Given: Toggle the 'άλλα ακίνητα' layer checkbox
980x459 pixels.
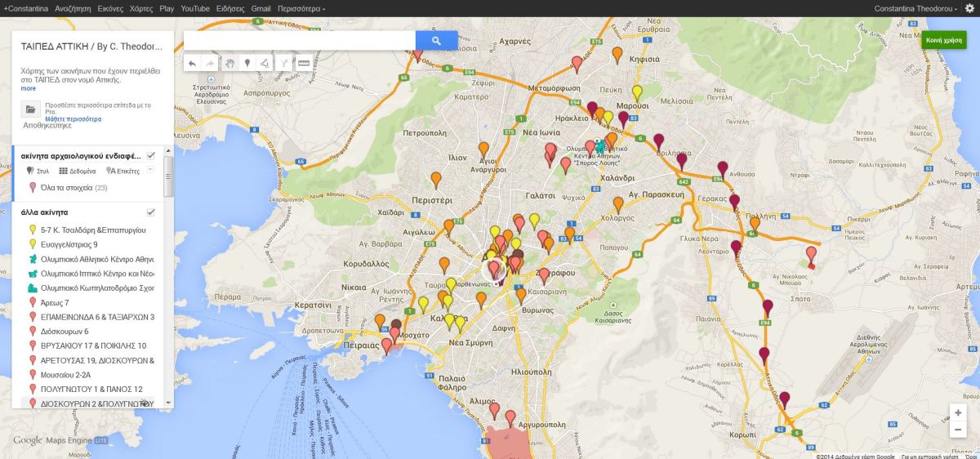Looking at the screenshot, I should click(151, 212).
